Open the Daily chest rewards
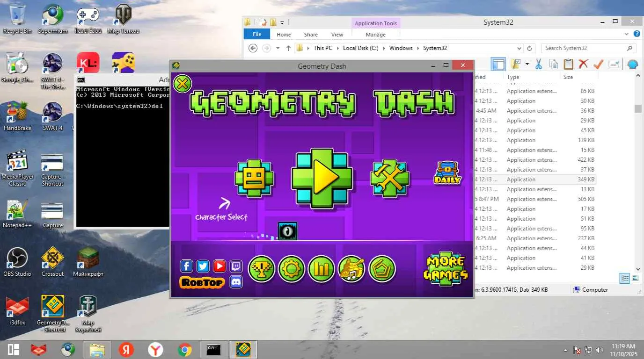The image size is (644, 359). (x=447, y=172)
